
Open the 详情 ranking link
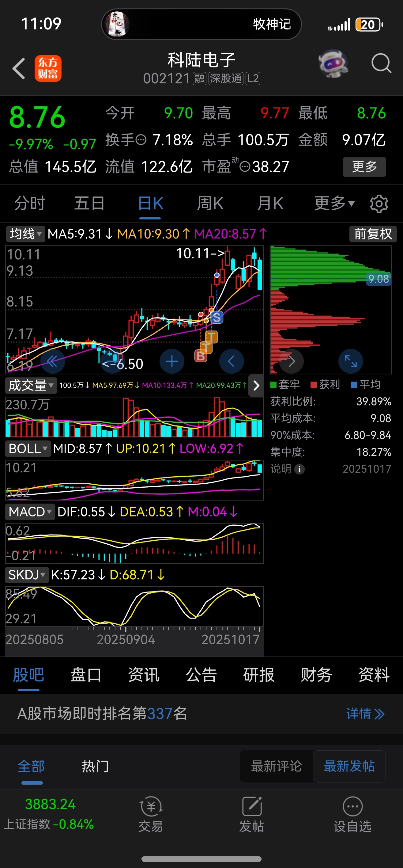pyautogui.click(x=365, y=714)
